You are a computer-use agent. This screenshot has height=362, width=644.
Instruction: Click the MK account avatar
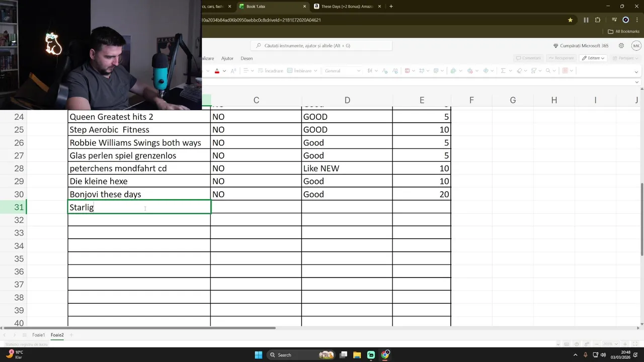pos(636,46)
